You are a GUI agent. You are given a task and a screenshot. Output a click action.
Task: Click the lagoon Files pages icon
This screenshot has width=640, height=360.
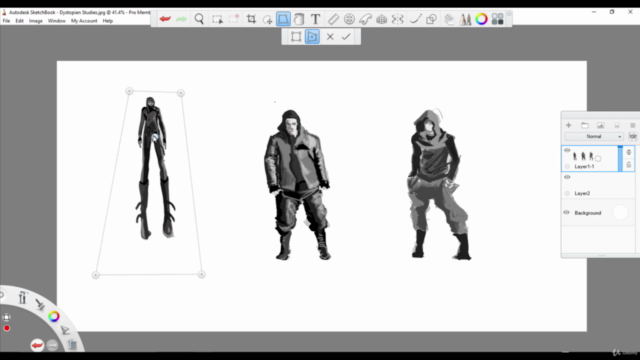click(72, 345)
